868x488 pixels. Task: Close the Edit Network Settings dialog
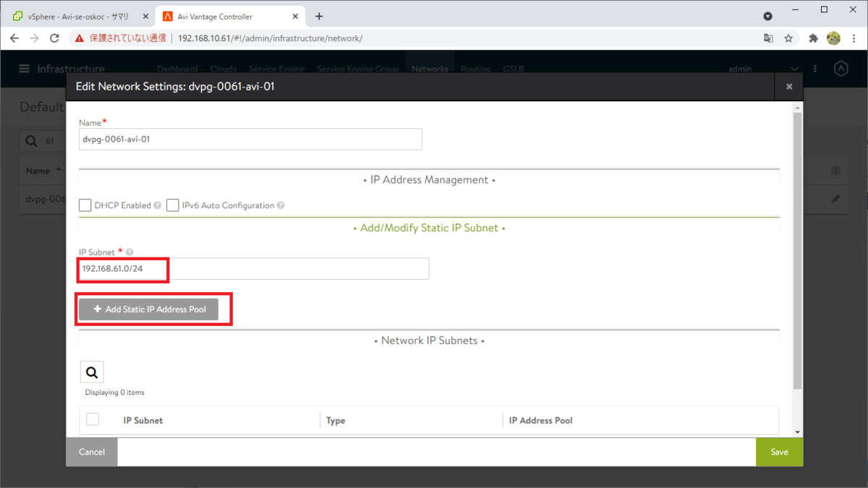pyautogui.click(x=789, y=86)
